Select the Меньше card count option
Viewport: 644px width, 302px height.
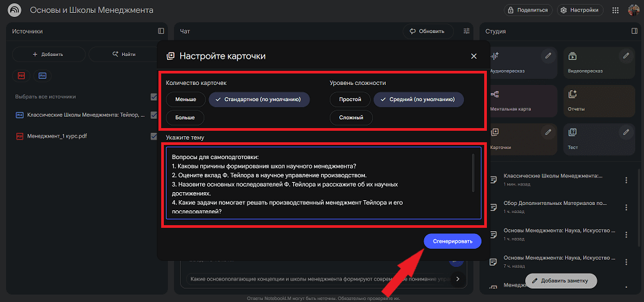tap(185, 100)
